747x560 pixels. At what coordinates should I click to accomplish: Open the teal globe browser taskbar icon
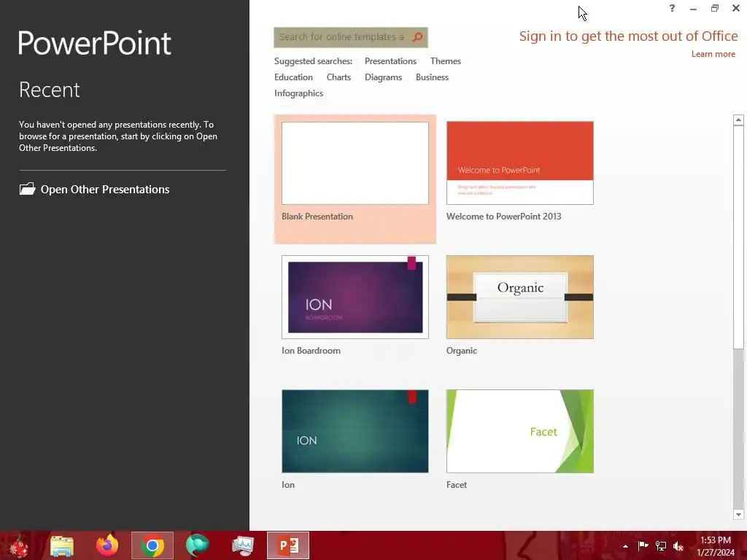coord(197,545)
